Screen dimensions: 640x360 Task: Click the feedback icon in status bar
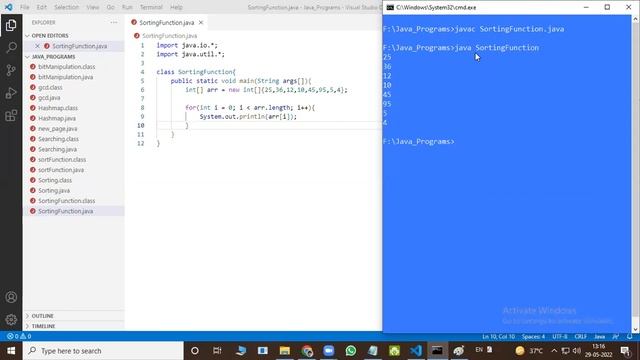616,336
